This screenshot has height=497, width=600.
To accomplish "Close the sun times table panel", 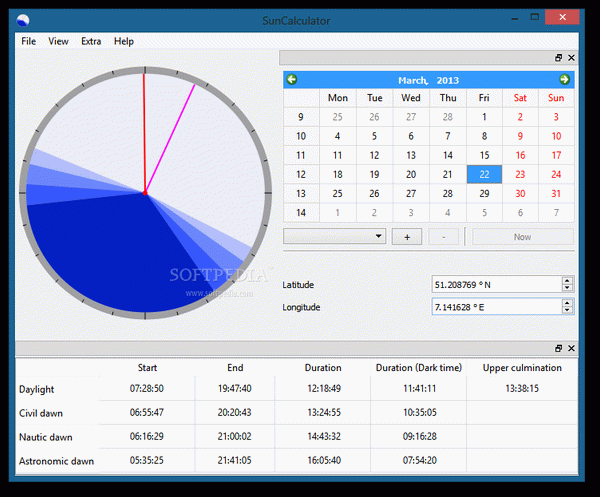I will (x=571, y=348).
